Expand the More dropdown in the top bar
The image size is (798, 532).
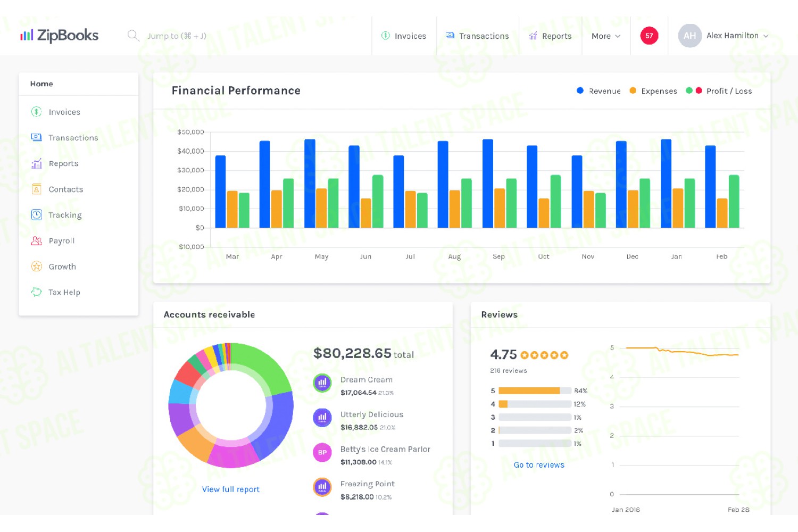pyautogui.click(x=606, y=36)
